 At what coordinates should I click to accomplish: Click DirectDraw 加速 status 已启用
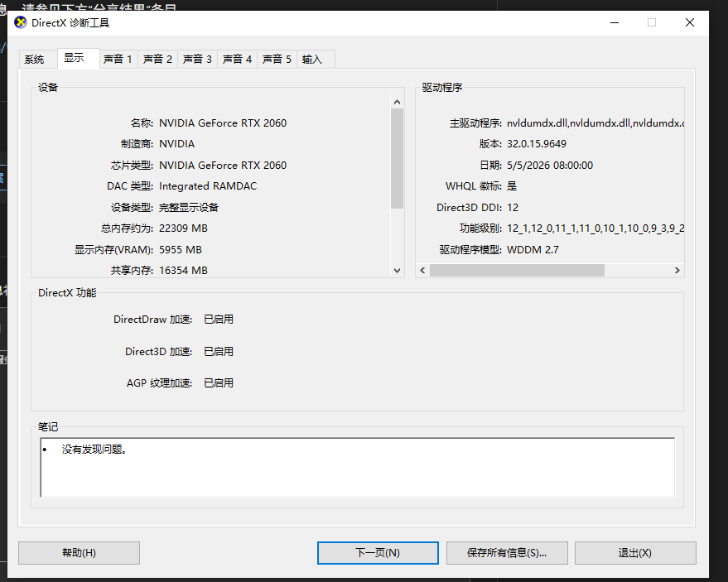point(219,320)
